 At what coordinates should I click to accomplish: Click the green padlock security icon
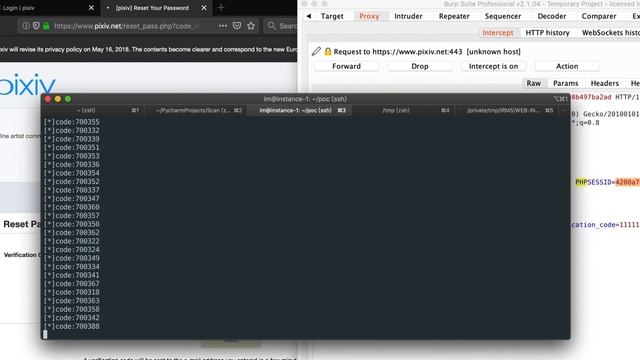pyautogui.click(x=46, y=26)
